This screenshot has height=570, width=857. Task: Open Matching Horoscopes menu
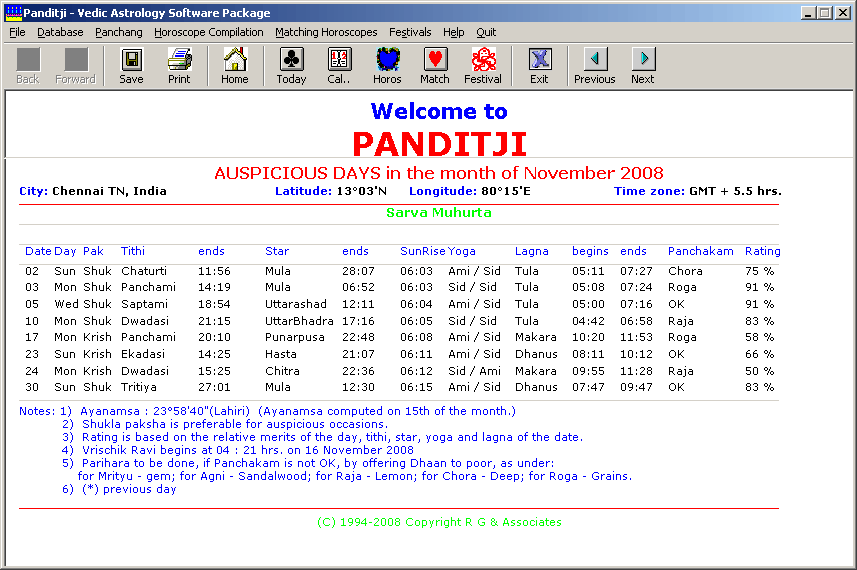tap(326, 32)
